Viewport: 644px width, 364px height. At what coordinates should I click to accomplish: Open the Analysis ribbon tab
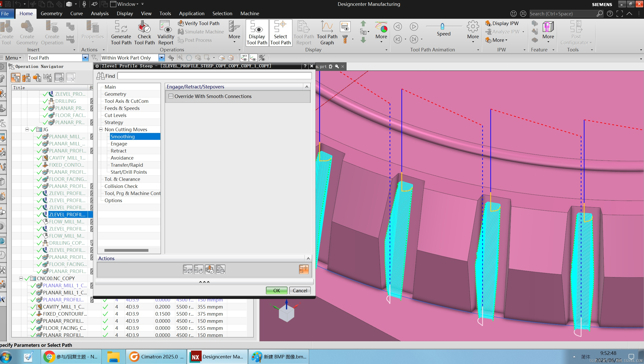[x=100, y=13]
